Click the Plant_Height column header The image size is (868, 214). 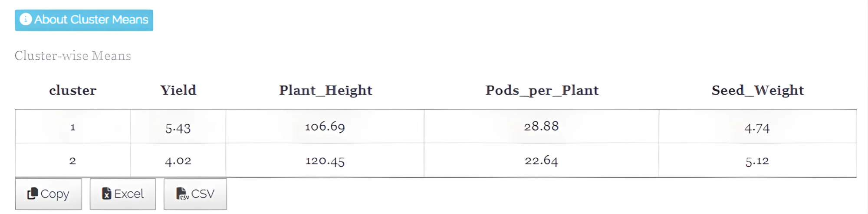click(x=325, y=90)
